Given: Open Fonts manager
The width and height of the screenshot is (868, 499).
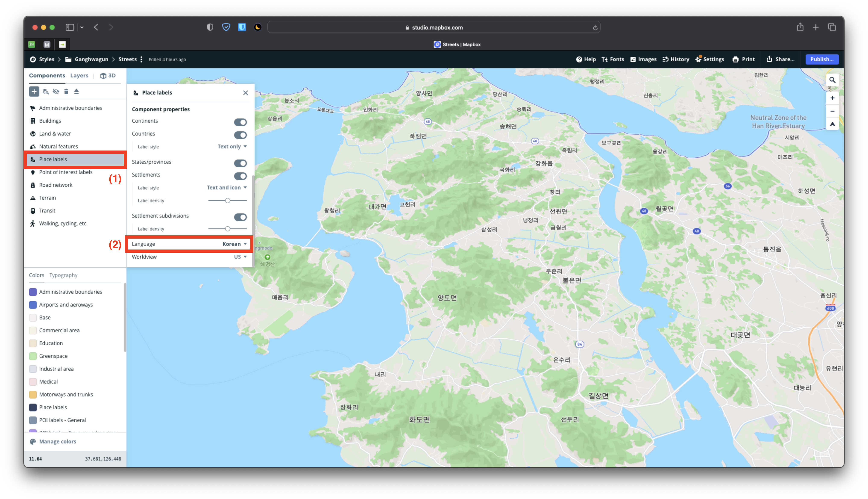Looking at the screenshot, I should [613, 59].
